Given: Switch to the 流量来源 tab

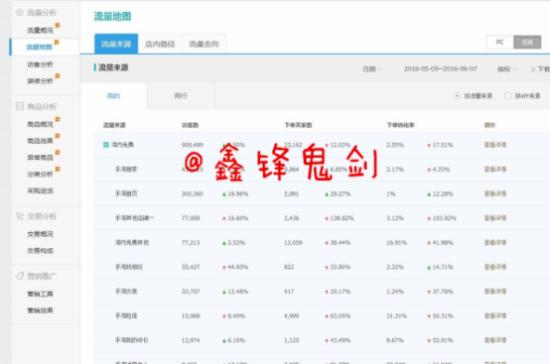Looking at the screenshot, I should 116,44.
